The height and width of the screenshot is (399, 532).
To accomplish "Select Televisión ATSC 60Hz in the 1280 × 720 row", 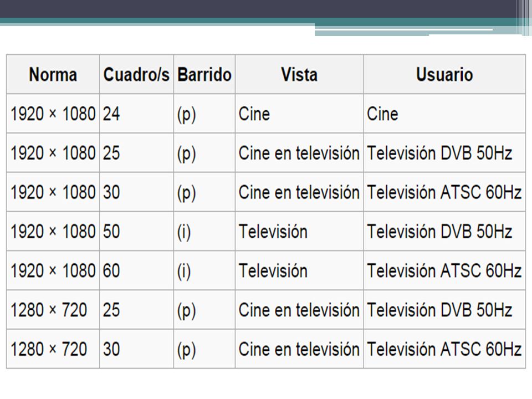I will click(444, 349).
